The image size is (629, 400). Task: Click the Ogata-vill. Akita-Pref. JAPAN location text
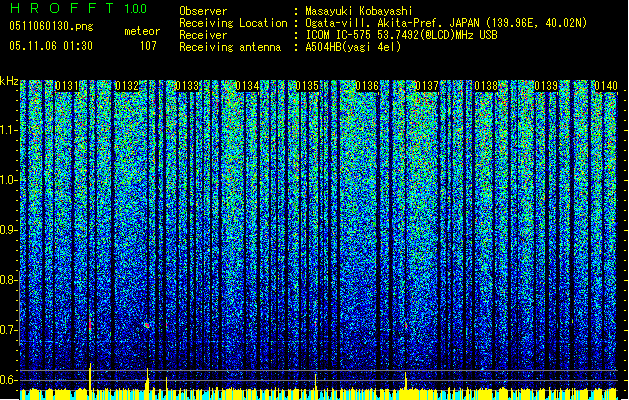(x=446, y=23)
